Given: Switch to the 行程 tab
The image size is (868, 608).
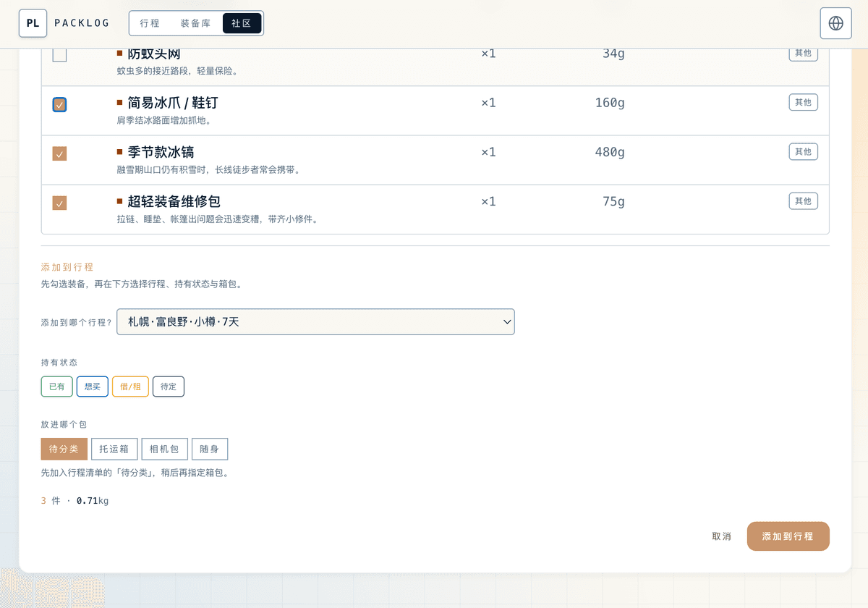Looking at the screenshot, I should [150, 23].
